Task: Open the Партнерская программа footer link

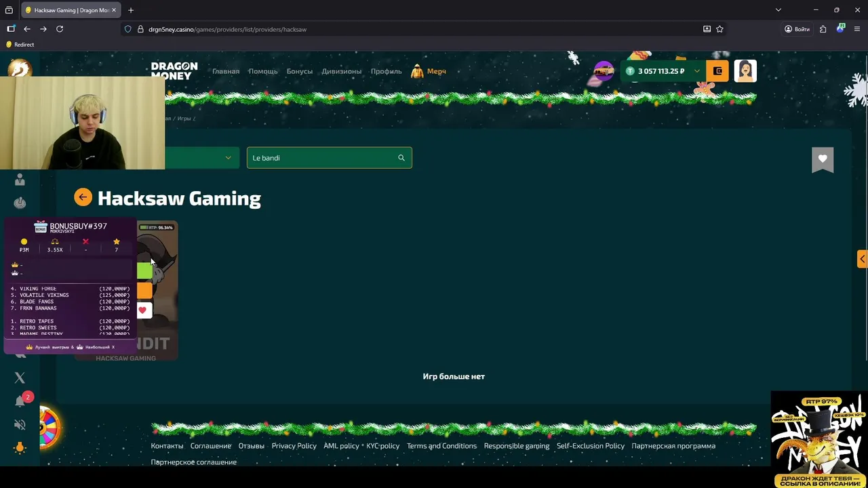Action: click(673, 446)
